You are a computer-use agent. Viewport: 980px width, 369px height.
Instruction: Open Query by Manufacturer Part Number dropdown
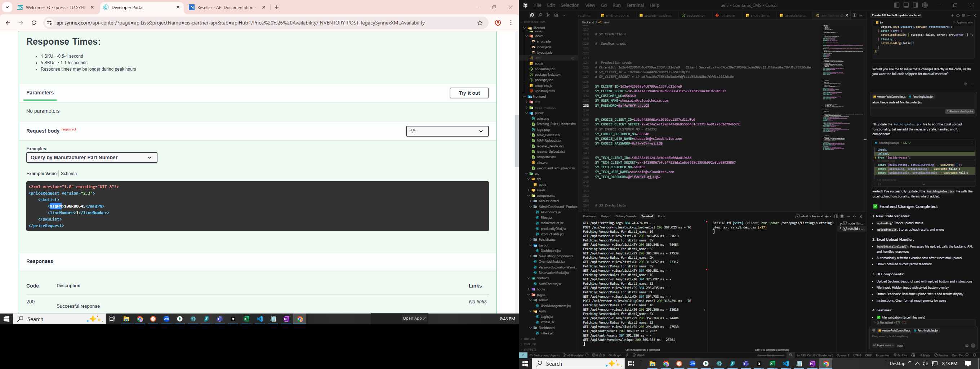pos(92,157)
